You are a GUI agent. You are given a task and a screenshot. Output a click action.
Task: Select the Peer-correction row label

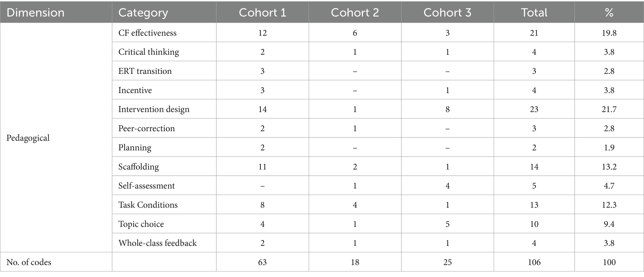pos(146,128)
